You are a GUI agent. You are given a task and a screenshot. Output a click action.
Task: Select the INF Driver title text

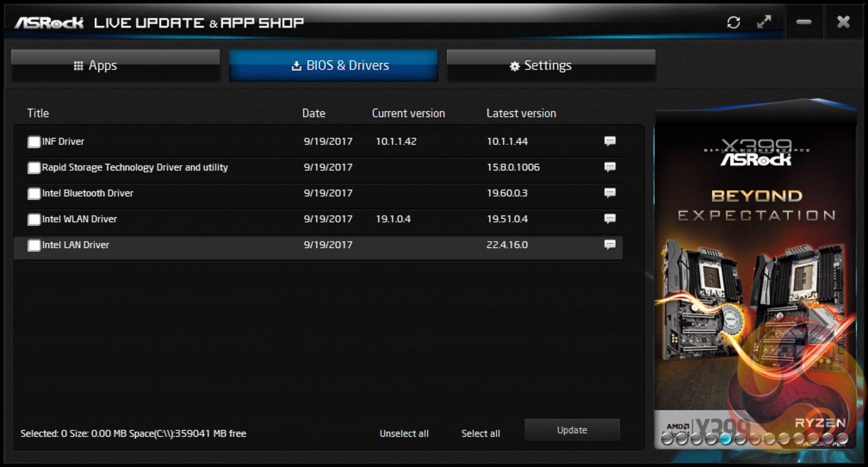click(63, 141)
